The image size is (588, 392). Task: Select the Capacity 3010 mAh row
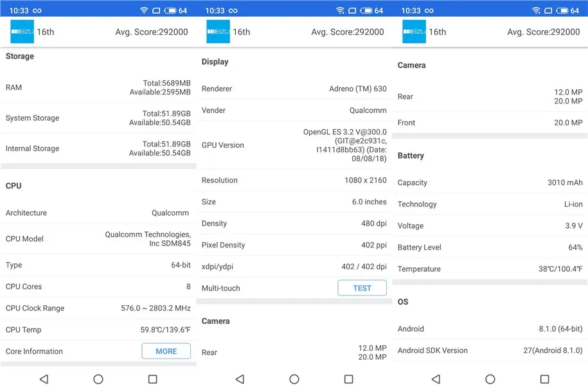(490, 183)
